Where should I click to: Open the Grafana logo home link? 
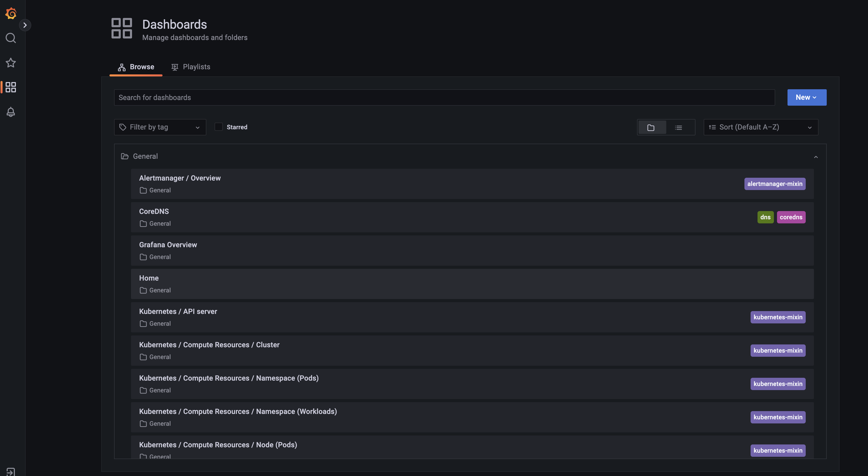click(11, 13)
